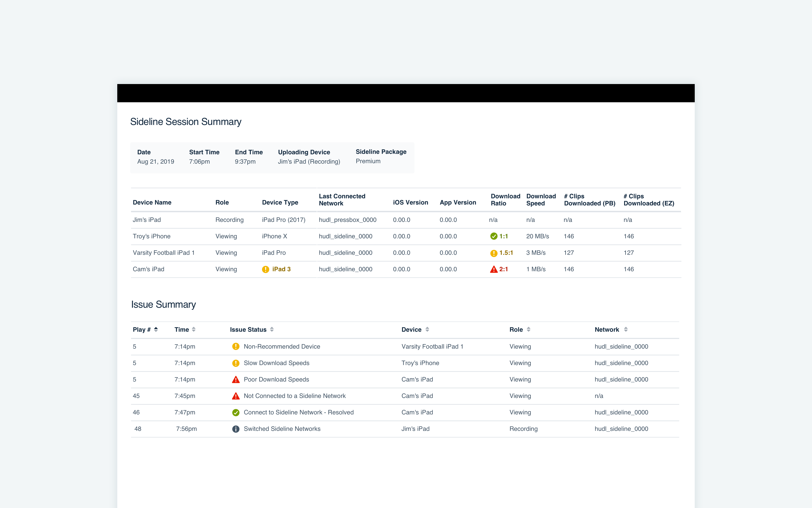This screenshot has height=508, width=812.
Task: Click Aug 21, 2019 date value
Action: click(x=156, y=162)
